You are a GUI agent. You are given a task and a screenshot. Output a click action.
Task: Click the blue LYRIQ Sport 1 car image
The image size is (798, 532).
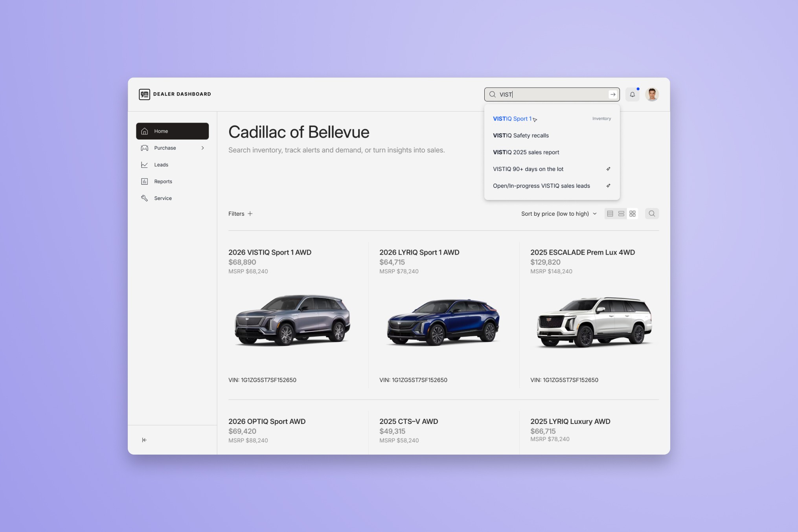coord(443,322)
